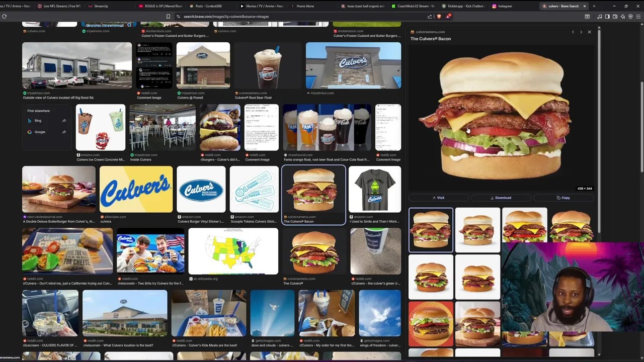Open the Culver's Burger Vinyl Sticker image

201,190
